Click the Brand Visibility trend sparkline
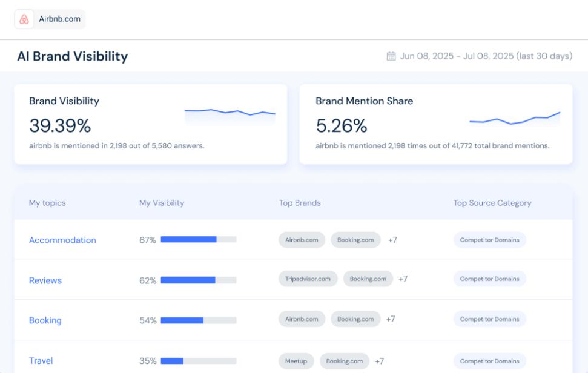 point(230,113)
